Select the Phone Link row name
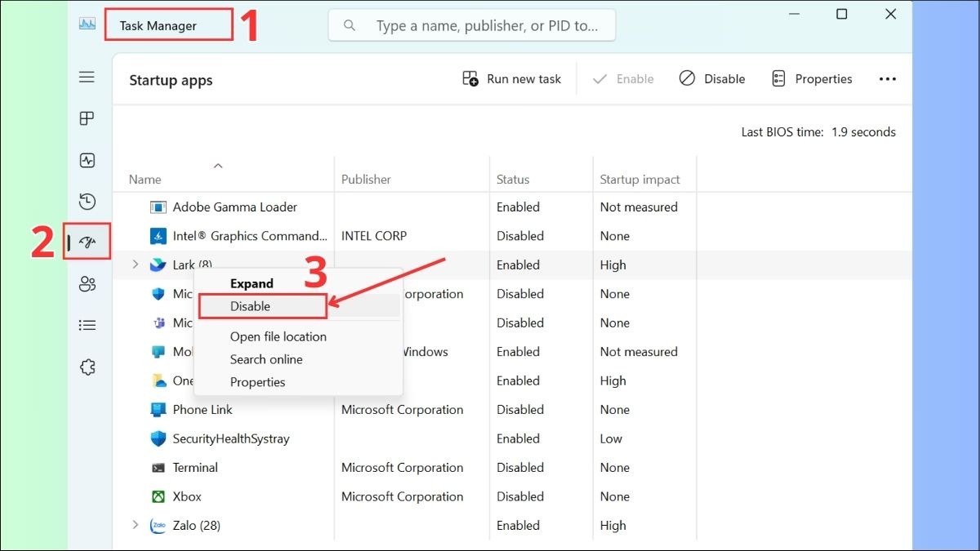 [203, 410]
